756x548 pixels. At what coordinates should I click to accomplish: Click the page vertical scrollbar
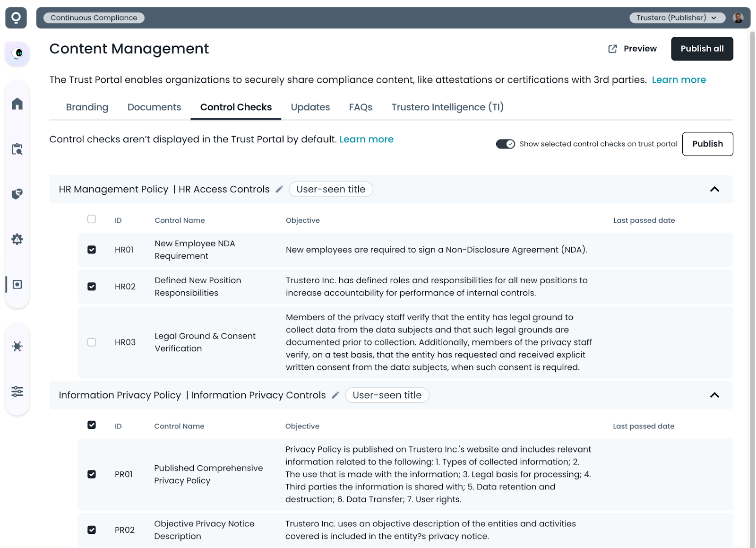click(752, 284)
